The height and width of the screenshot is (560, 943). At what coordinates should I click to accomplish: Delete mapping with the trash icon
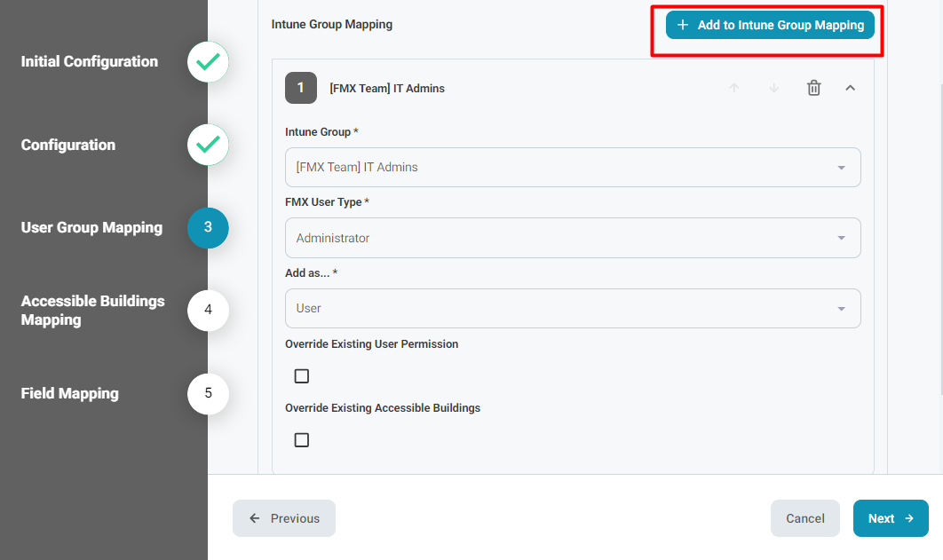[813, 88]
